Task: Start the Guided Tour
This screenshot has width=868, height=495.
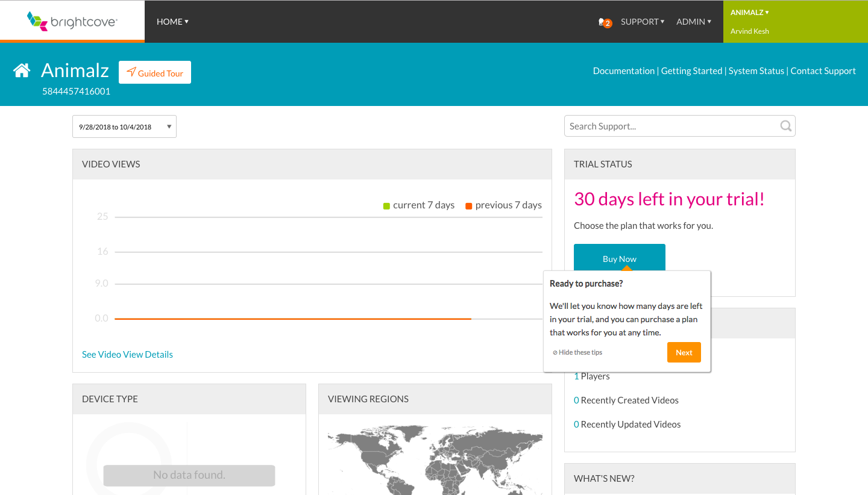Action: pyautogui.click(x=155, y=73)
